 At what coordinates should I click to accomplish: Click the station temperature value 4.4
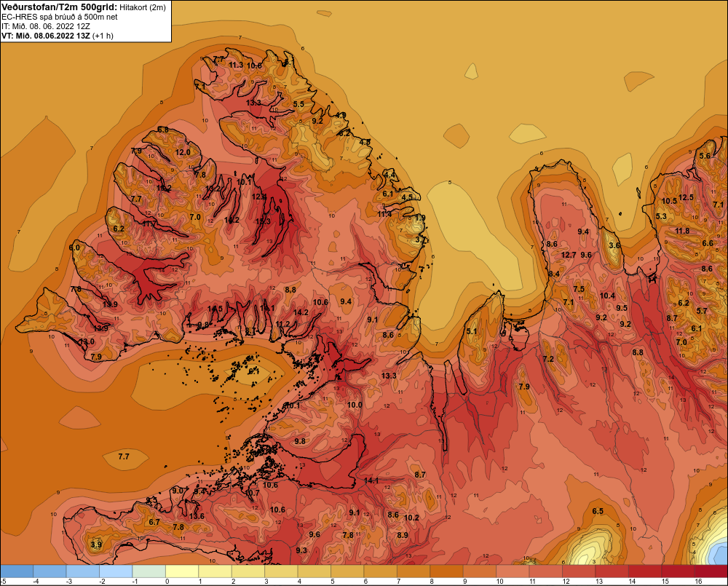390,175
